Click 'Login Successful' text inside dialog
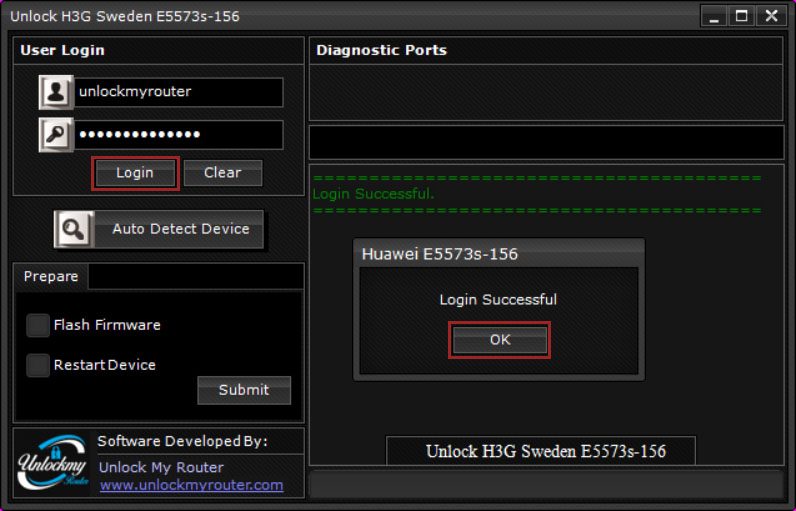Image resolution: width=796 pixels, height=511 pixels. 498,299
